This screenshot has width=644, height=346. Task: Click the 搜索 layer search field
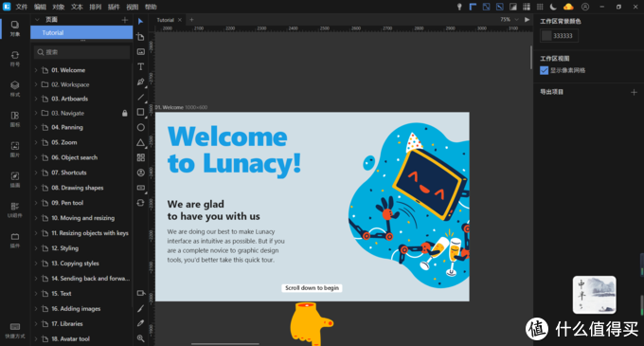[x=81, y=52]
